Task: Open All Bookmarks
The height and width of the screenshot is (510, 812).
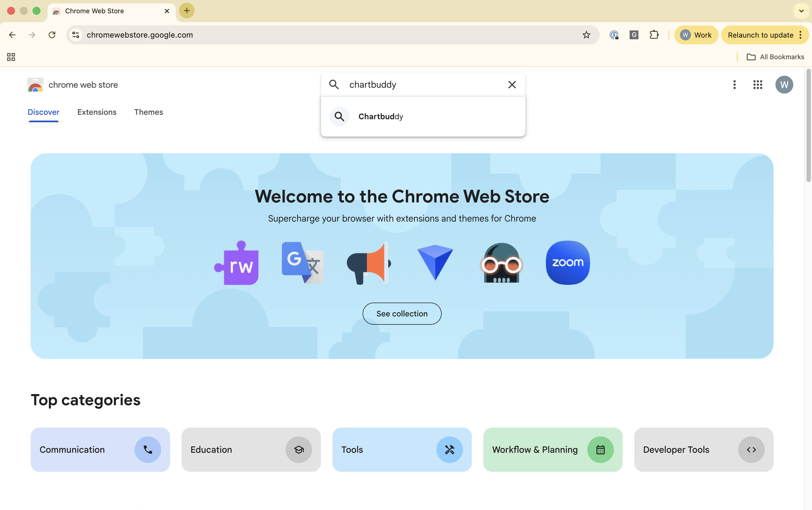Action: pos(775,57)
